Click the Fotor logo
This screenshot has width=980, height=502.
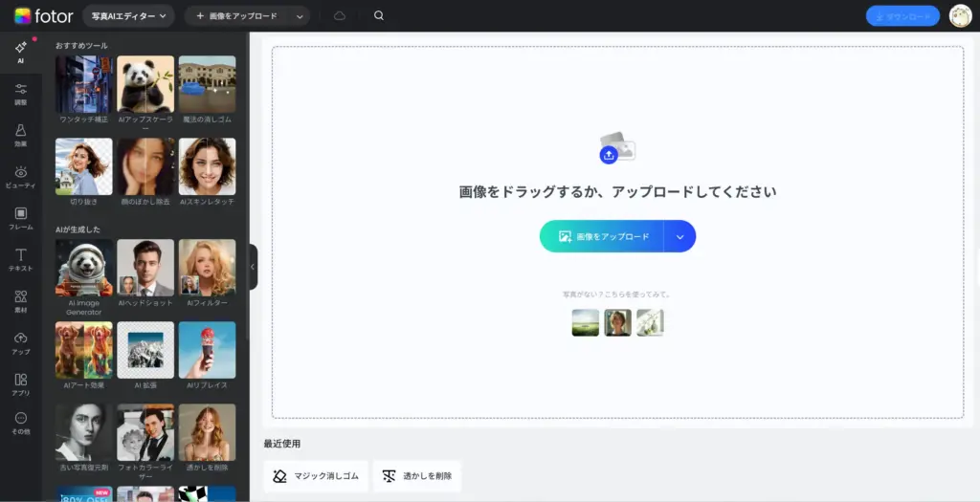[43, 15]
